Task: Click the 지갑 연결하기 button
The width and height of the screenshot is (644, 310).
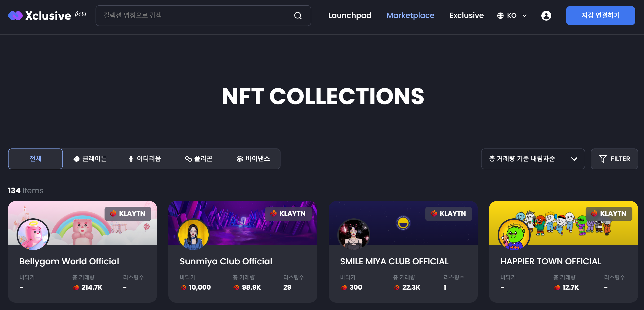Action: (600, 16)
